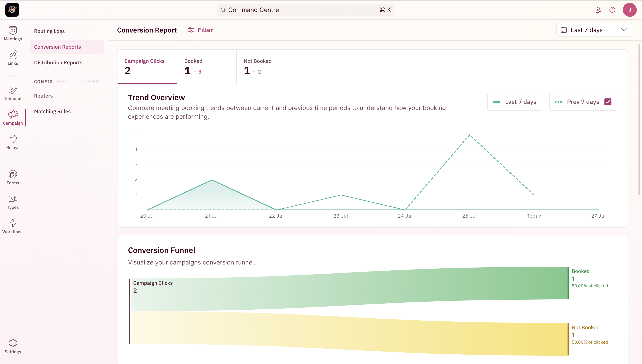Focus the Command Centre search field

pos(305,10)
